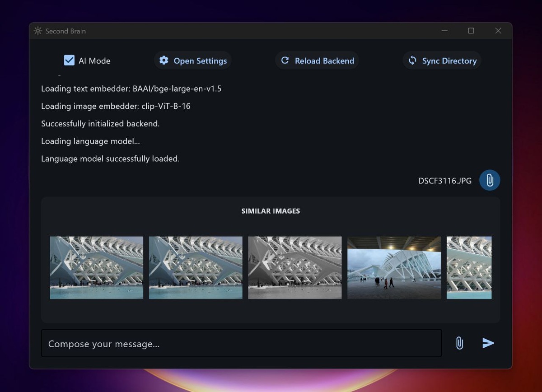Click the 'Loading language model...' message
This screenshot has height=392, width=542.
(90, 141)
